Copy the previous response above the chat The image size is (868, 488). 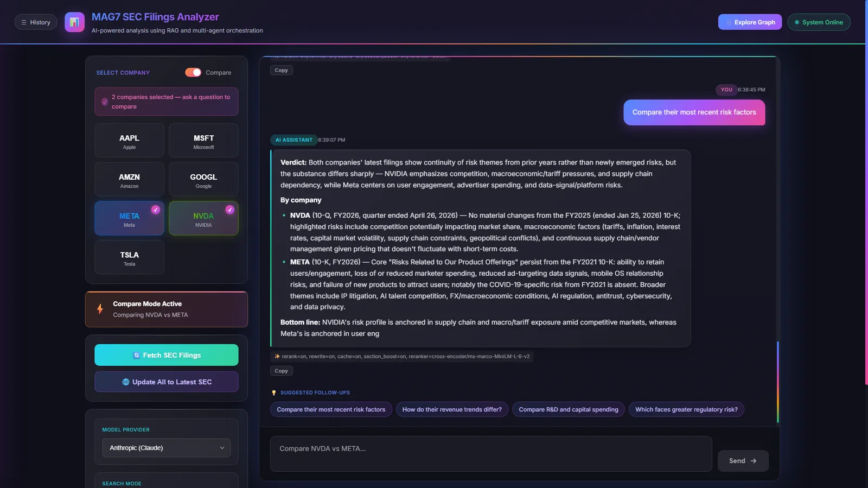pyautogui.click(x=281, y=70)
